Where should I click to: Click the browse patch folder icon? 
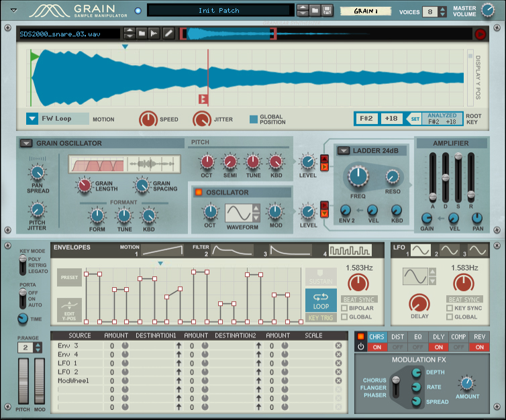(x=315, y=11)
